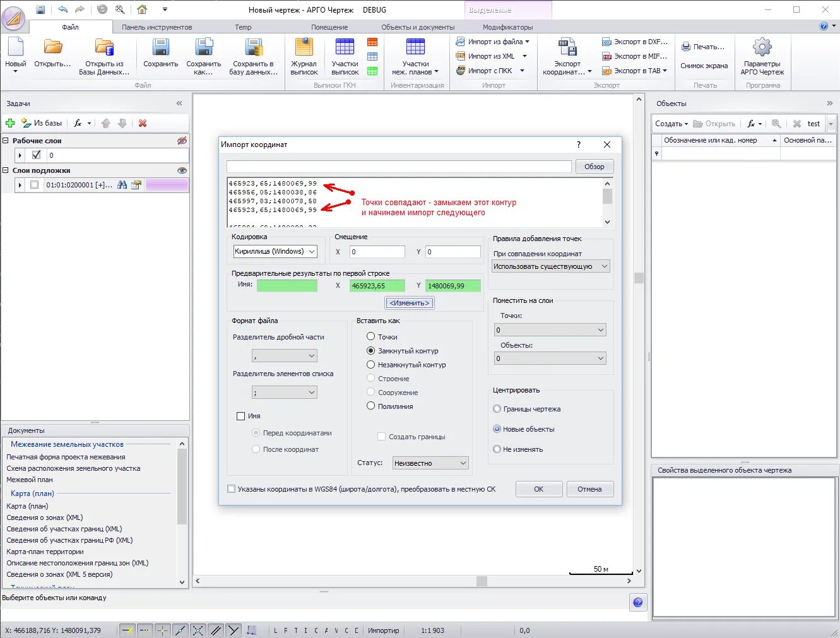Open the Кодировка dropdown
Image resolution: width=840 pixels, height=638 pixels.
[275, 251]
